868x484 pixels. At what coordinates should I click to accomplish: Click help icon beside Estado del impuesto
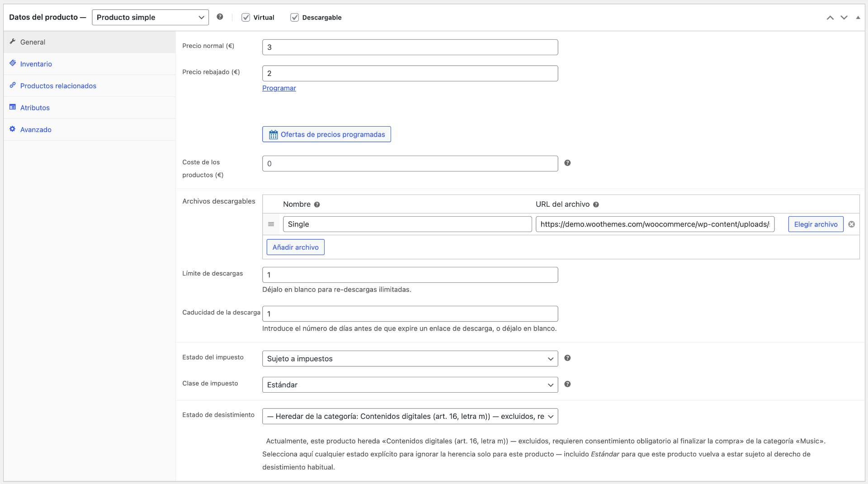(x=567, y=358)
